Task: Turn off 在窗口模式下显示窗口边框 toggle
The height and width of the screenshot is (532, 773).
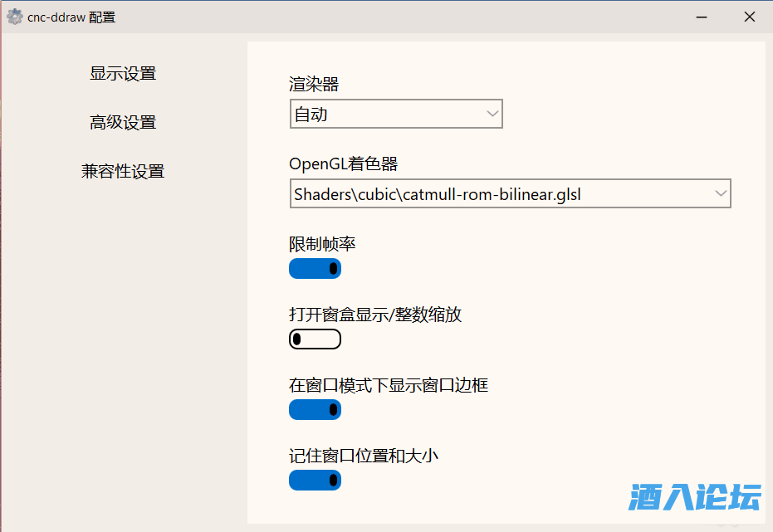Action: click(315, 410)
